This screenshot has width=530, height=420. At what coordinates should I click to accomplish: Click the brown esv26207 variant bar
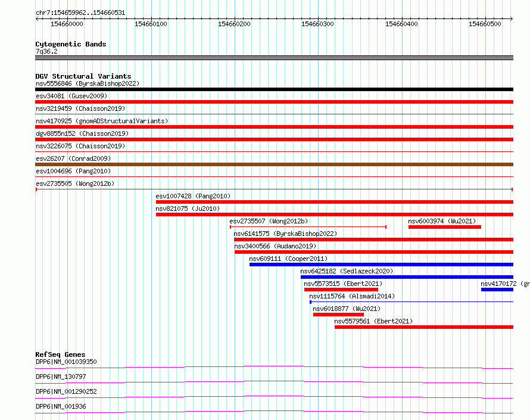[274, 164]
